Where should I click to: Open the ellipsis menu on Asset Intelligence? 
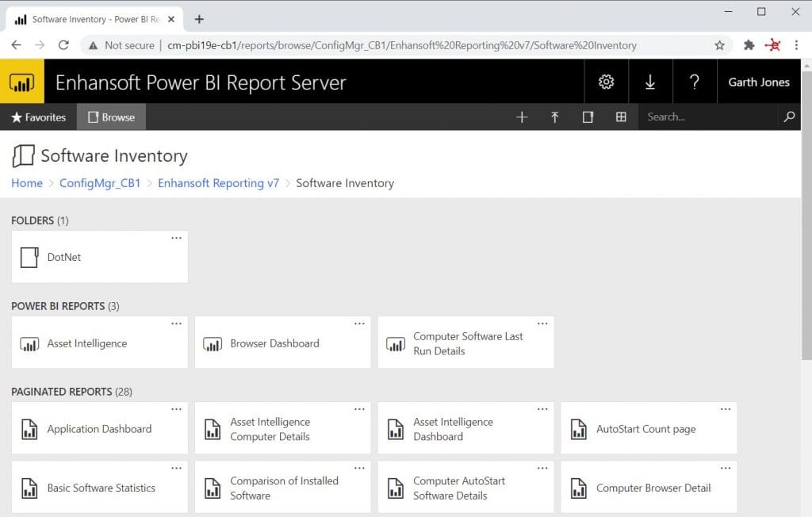(x=177, y=324)
